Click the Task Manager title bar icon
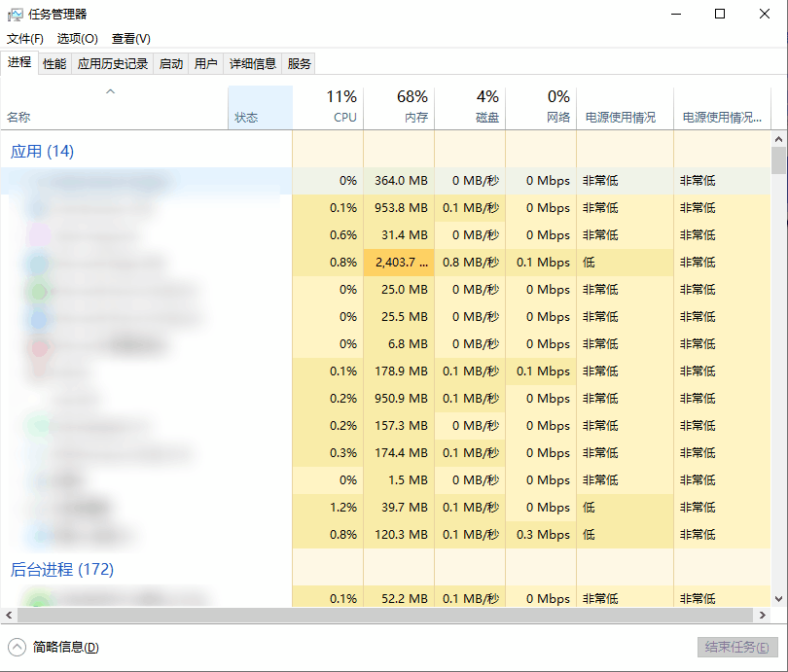Viewport: 788px width, 672px height. click(x=15, y=15)
